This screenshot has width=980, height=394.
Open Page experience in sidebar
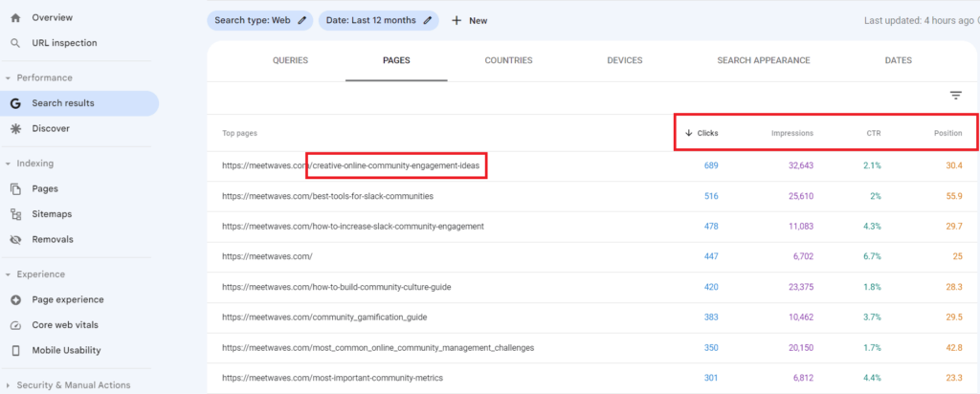(68, 299)
